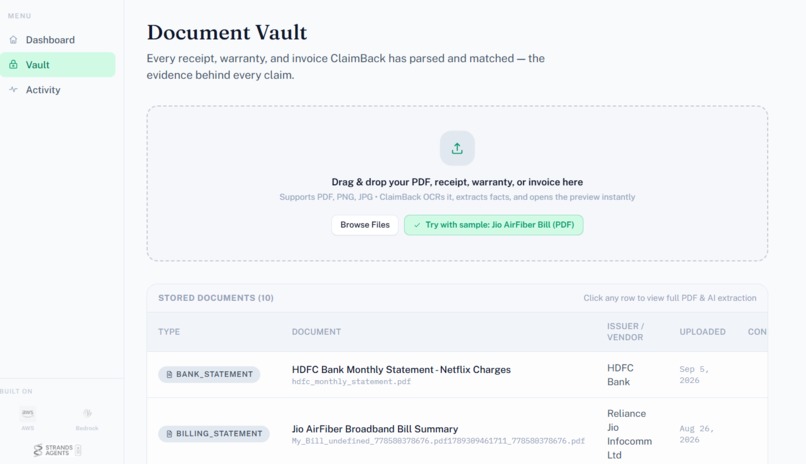The width and height of the screenshot is (806, 464).
Task: Click the Document Vault page heading
Action: [x=227, y=32]
